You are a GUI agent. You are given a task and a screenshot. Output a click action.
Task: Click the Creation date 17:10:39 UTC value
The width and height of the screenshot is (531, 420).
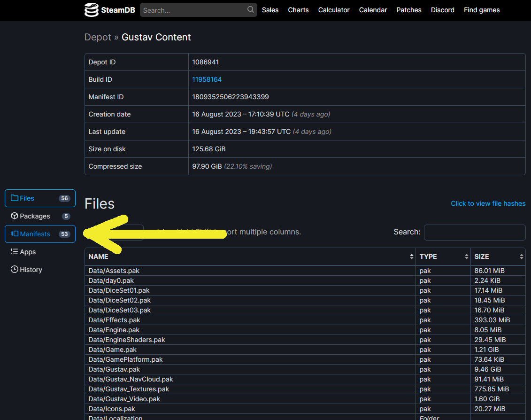(x=241, y=114)
